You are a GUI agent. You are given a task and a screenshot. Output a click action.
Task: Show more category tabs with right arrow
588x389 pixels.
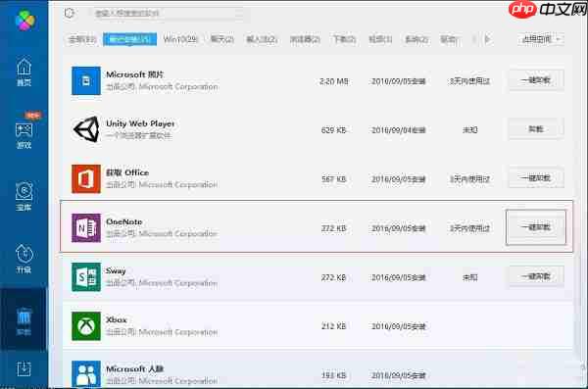point(487,39)
